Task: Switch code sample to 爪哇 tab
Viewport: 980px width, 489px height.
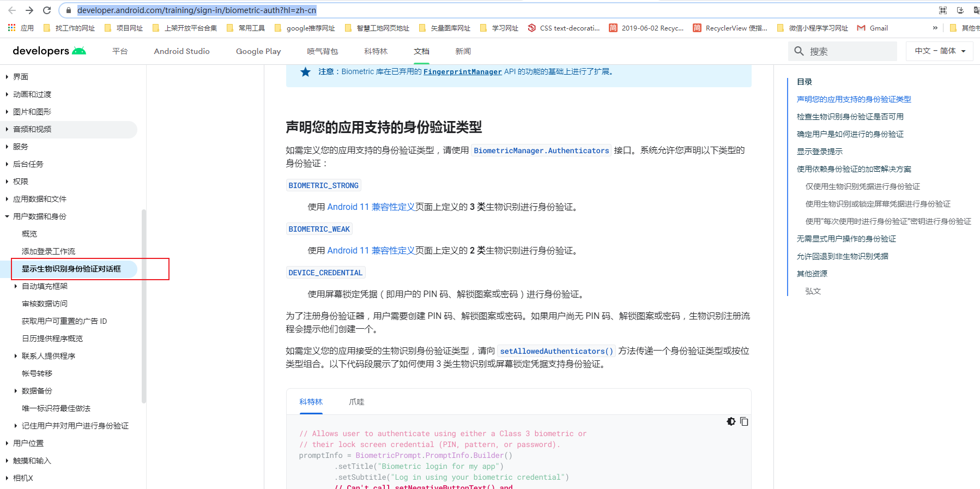Action: pos(356,402)
